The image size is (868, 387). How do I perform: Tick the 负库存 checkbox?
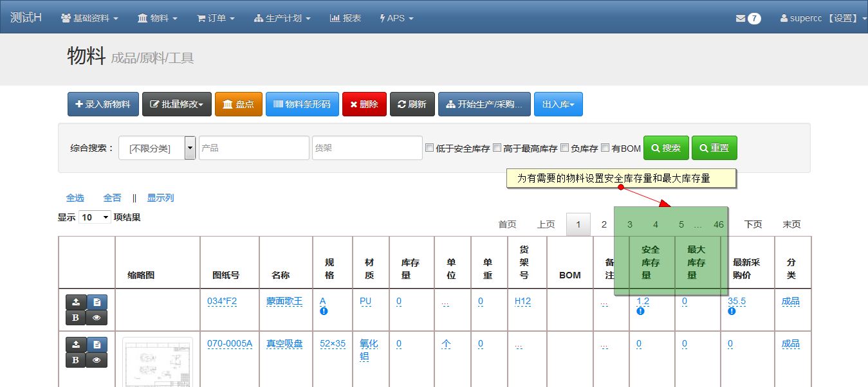[x=564, y=148]
